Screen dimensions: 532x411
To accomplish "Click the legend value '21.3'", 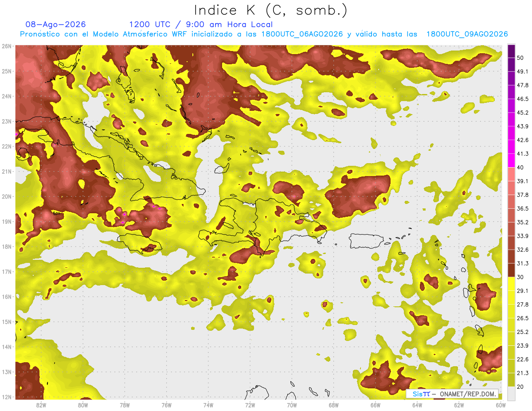I will pos(523,373).
